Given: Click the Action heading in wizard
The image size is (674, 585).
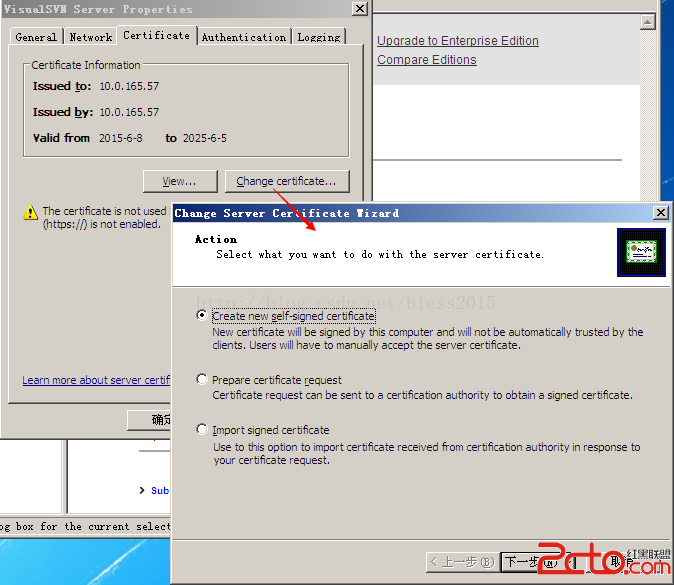Looking at the screenshot, I should 216,239.
